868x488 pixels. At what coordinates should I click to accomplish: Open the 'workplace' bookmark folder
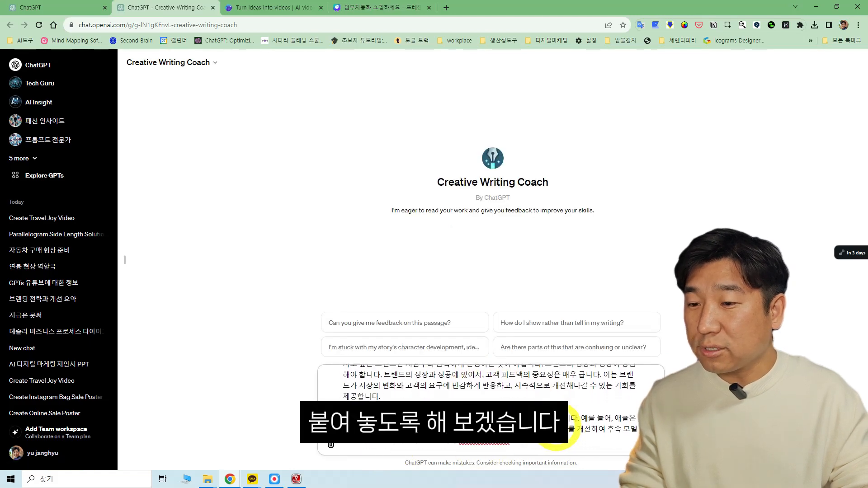tap(454, 40)
